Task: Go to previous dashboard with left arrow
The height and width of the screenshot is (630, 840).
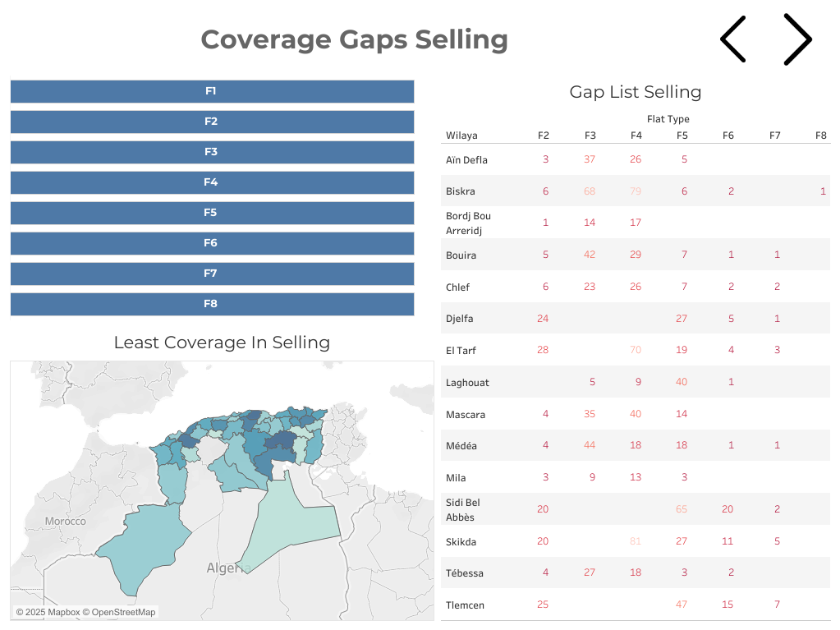Action: point(733,39)
